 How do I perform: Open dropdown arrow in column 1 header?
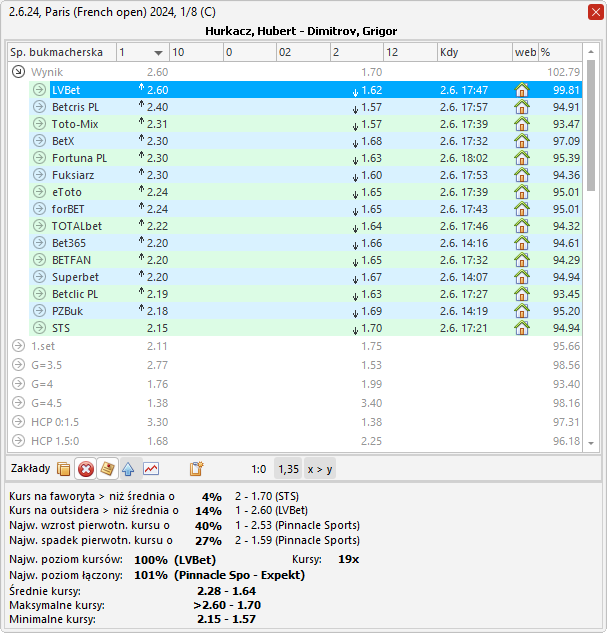pos(157,52)
